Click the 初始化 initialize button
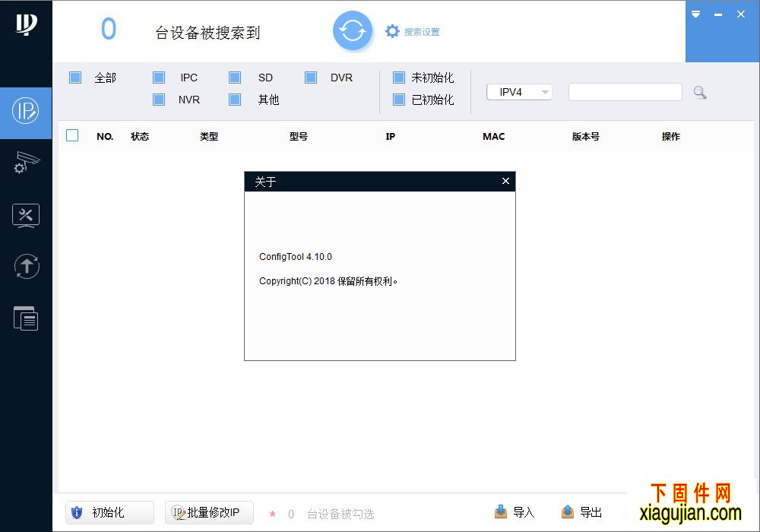The height and width of the screenshot is (532, 760). pyautogui.click(x=109, y=512)
